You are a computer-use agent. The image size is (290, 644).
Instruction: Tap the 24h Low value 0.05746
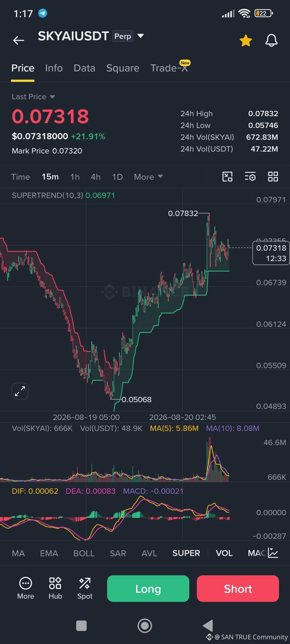click(263, 125)
